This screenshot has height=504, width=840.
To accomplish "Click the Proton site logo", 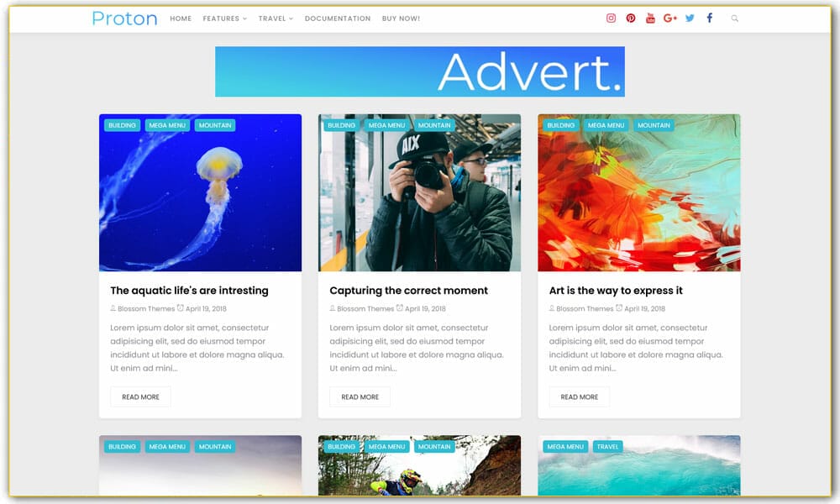I will click(124, 18).
